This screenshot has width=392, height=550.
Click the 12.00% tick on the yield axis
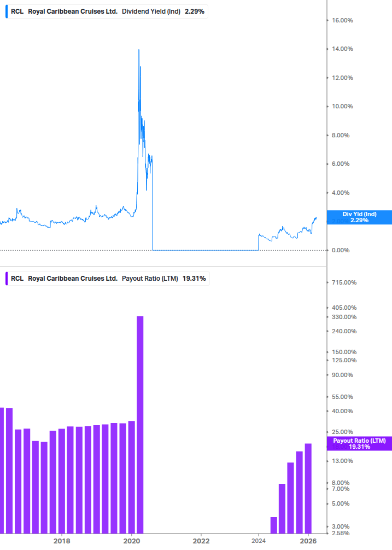342,78
